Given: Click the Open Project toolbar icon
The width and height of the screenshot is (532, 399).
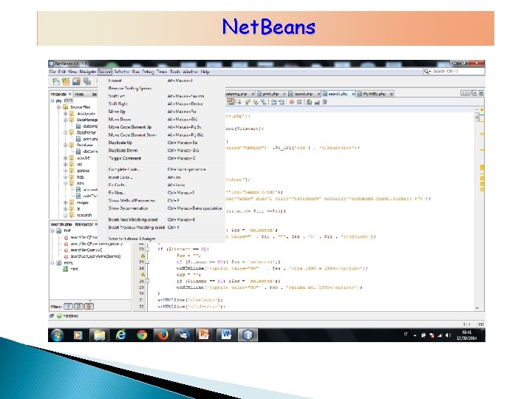Looking at the screenshot, I should [76, 81].
